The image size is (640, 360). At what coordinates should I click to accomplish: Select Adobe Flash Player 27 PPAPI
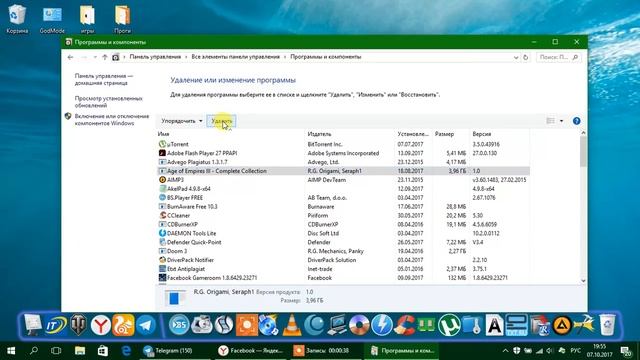(343, 153)
